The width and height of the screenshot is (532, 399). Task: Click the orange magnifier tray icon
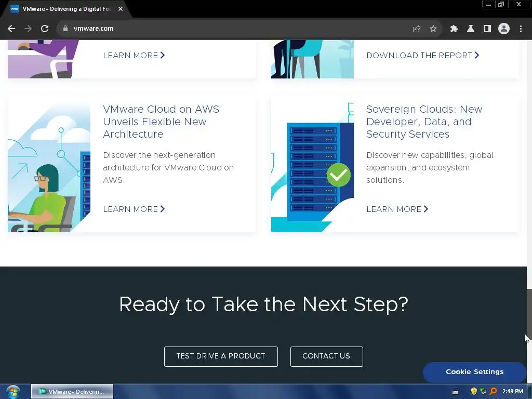pyautogui.click(x=493, y=391)
